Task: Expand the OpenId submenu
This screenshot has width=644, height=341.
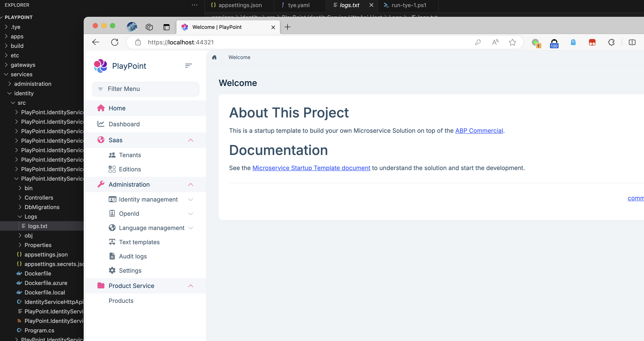Action: (190, 214)
